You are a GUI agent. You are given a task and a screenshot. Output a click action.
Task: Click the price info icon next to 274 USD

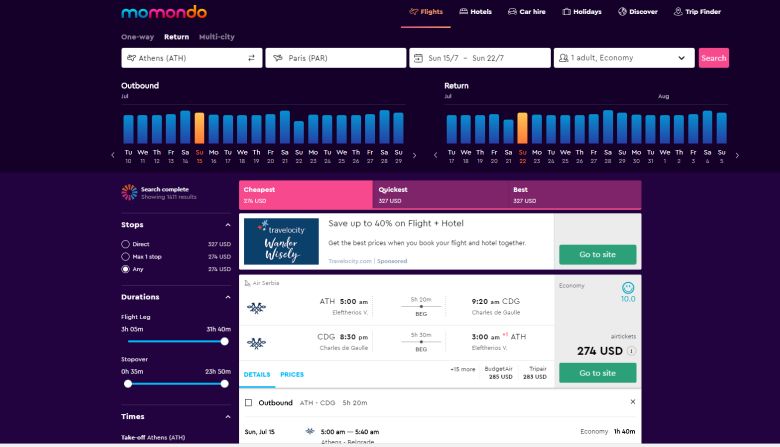[x=631, y=351]
